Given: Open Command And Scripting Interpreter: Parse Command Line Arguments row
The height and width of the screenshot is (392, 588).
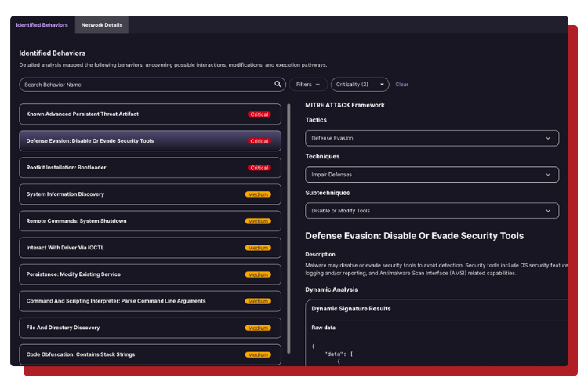Looking at the screenshot, I should pyautogui.click(x=150, y=301).
